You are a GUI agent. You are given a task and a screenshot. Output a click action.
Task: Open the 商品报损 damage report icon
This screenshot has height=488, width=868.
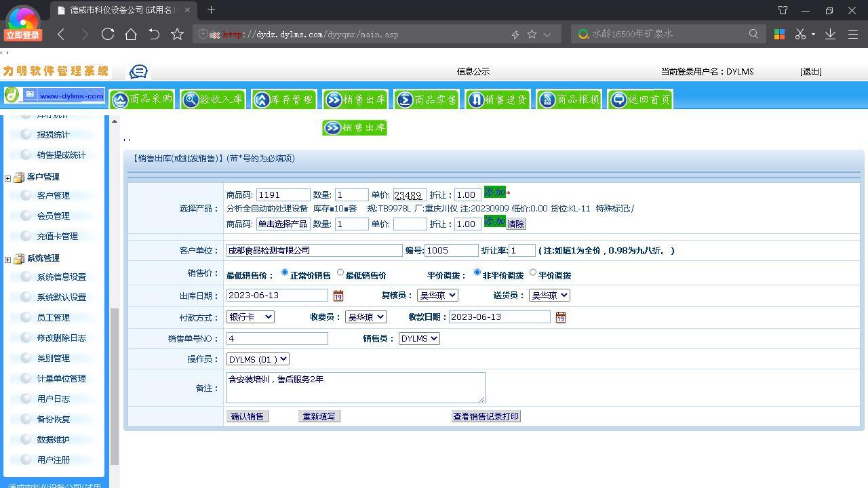pyautogui.click(x=568, y=99)
